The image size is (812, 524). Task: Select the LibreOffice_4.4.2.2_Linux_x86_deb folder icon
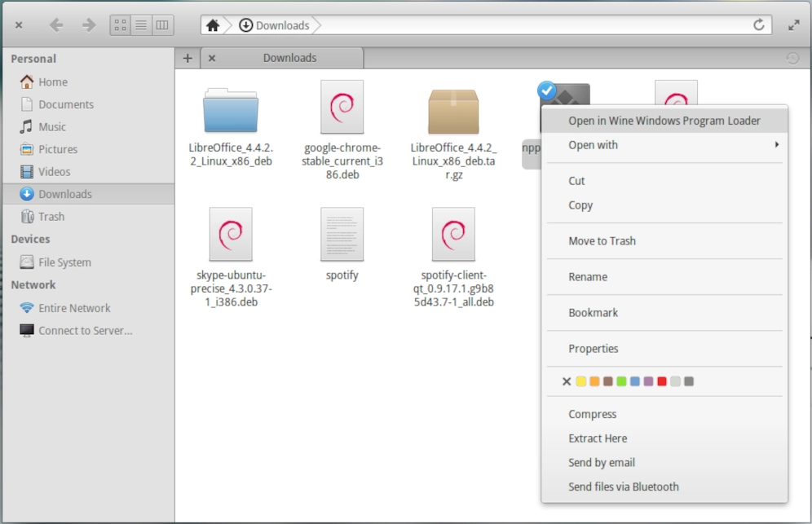[x=231, y=110]
